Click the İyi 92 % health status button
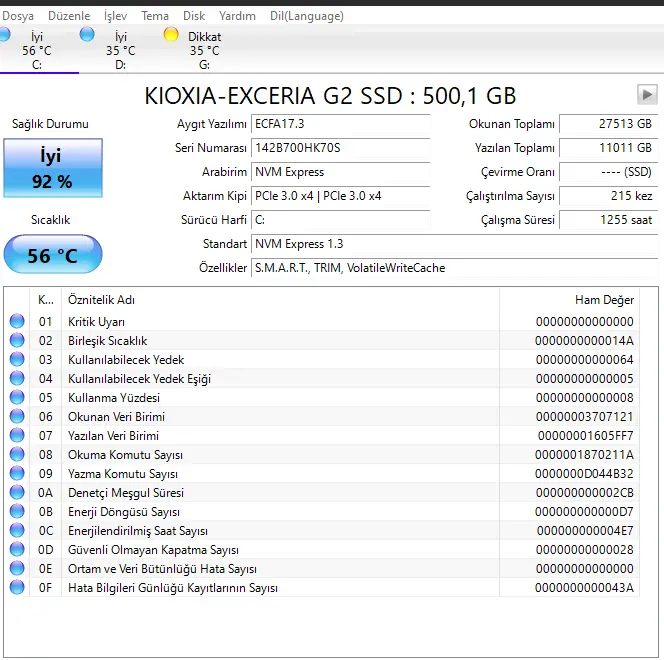 point(53,168)
